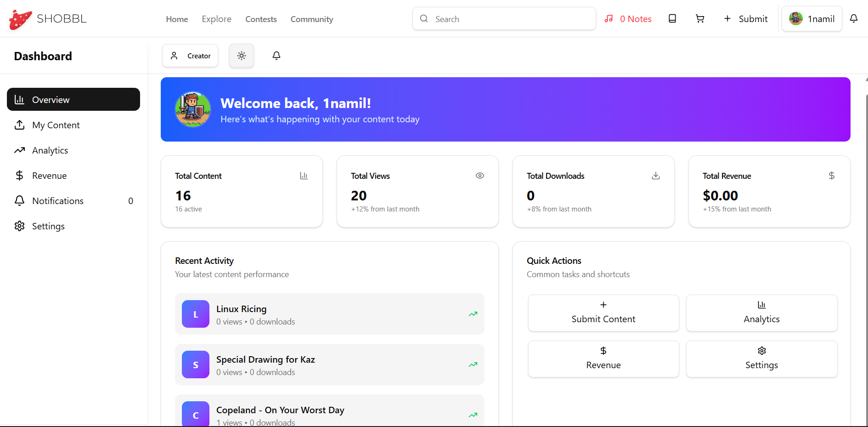Image resolution: width=868 pixels, height=427 pixels.
Task: Go to the Explore nav tab
Action: click(216, 19)
